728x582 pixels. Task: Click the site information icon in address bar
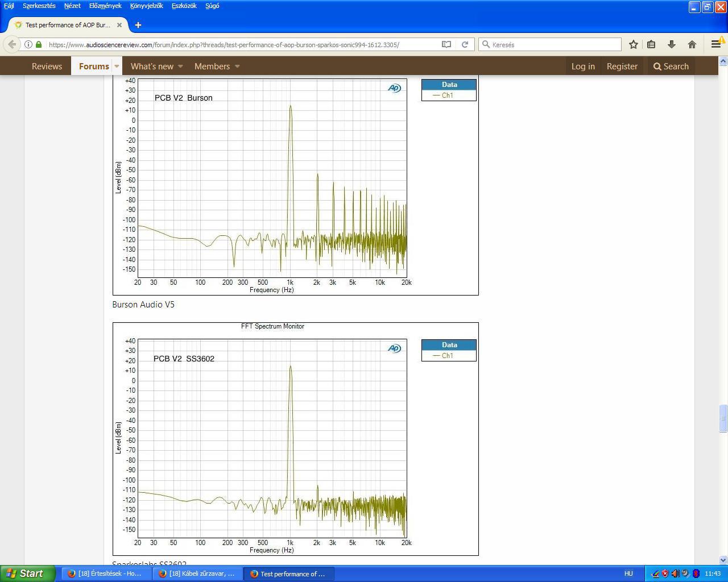[x=28, y=44]
